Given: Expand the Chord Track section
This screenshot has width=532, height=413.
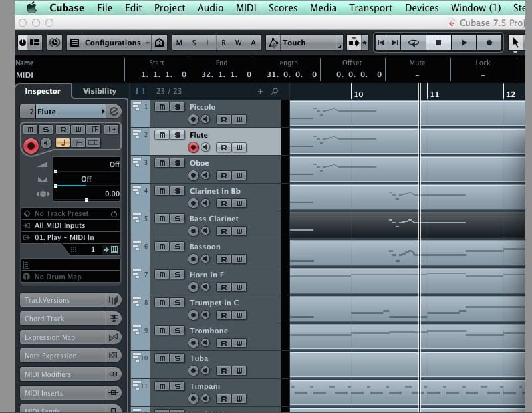Looking at the screenshot, I should pos(63,319).
